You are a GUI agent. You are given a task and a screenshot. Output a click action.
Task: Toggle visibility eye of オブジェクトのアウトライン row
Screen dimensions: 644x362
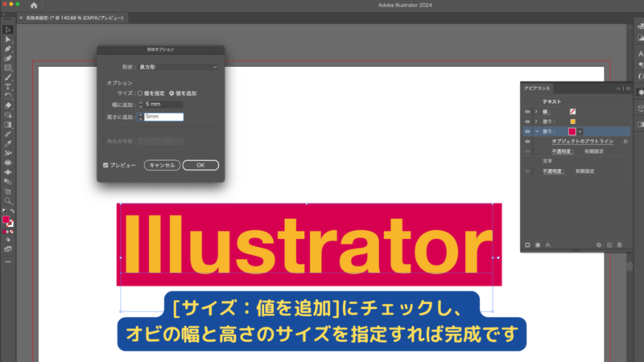(x=527, y=142)
